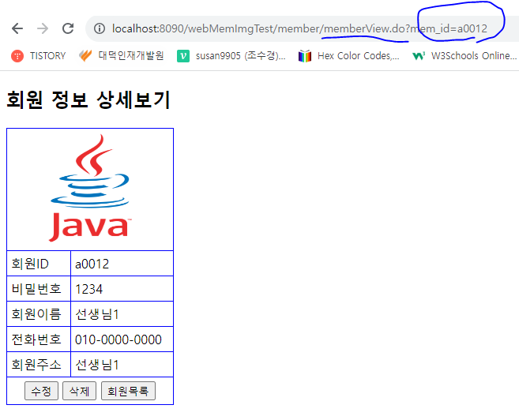This screenshot has width=519, height=420.
Task: Open the Hex Color Codes bookmark
Action: click(349, 55)
